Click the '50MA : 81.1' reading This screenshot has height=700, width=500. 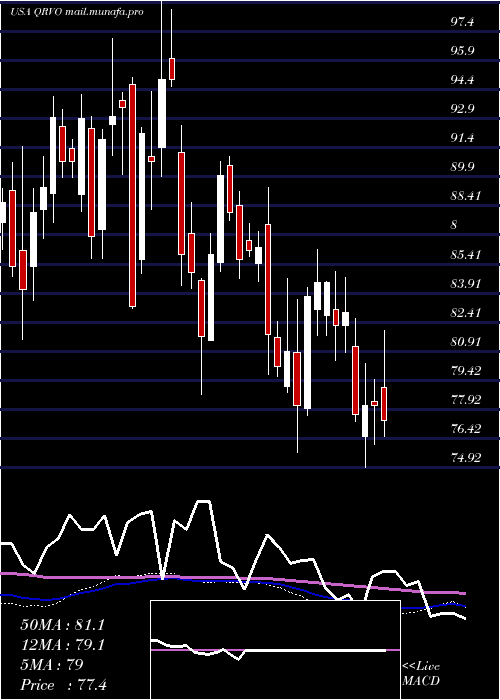[62, 625]
